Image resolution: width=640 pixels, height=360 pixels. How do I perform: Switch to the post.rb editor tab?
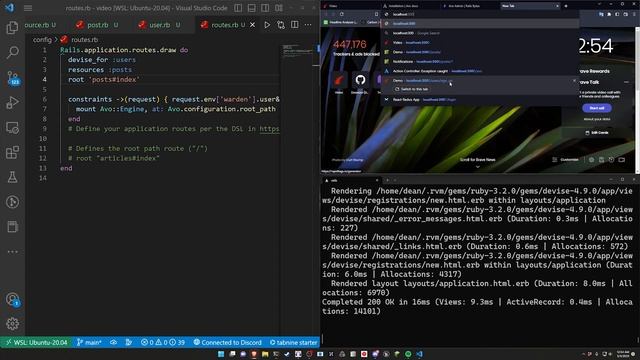point(97,25)
